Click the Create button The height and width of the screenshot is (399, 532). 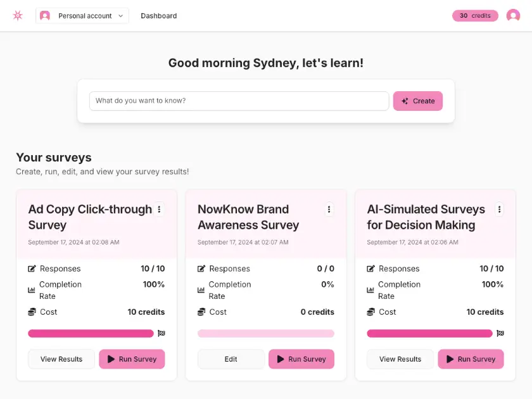click(x=417, y=101)
